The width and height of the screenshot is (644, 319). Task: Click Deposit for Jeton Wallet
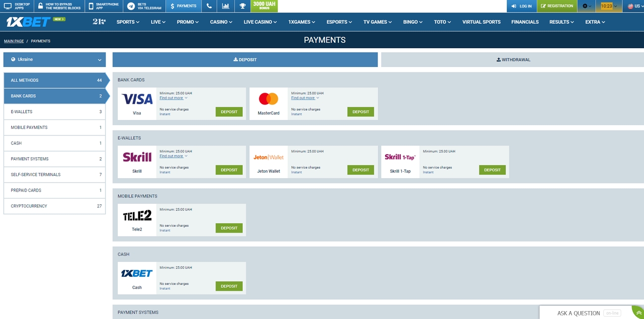361,170
